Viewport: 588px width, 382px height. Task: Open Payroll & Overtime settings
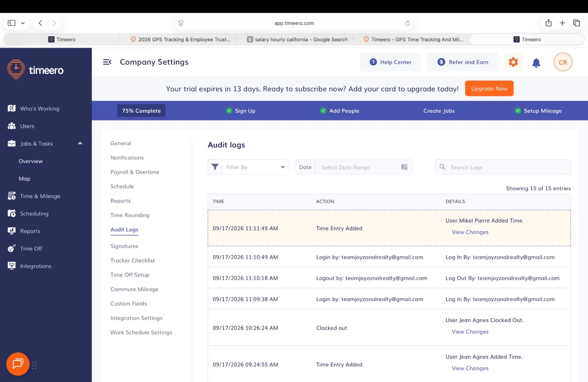[135, 172]
